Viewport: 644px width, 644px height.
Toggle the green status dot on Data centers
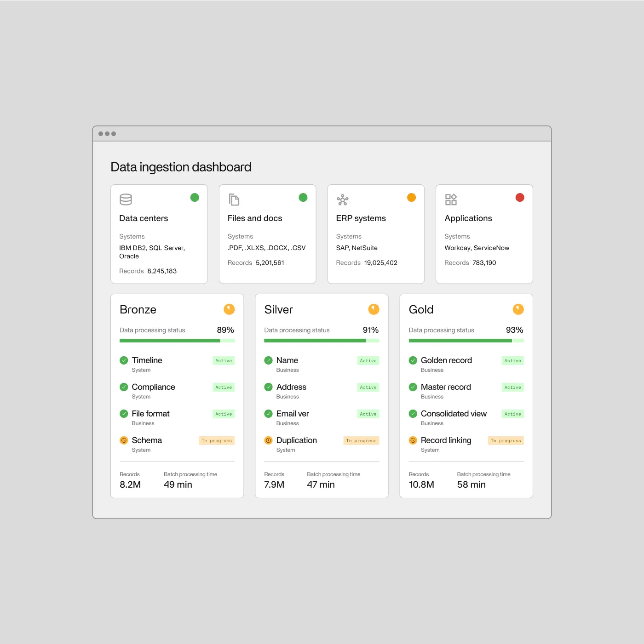click(x=195, y=197)
